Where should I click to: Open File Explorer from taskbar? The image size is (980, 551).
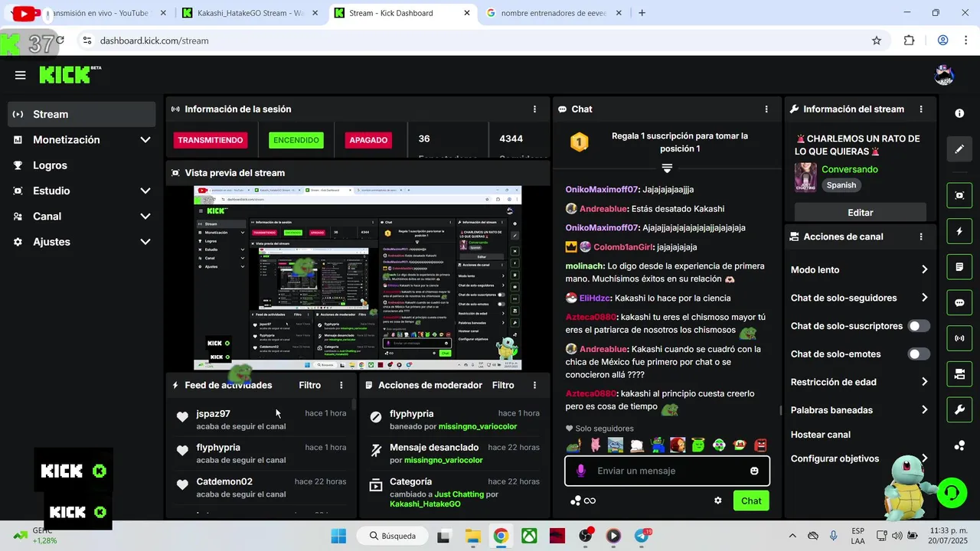[x=472, y=536]
